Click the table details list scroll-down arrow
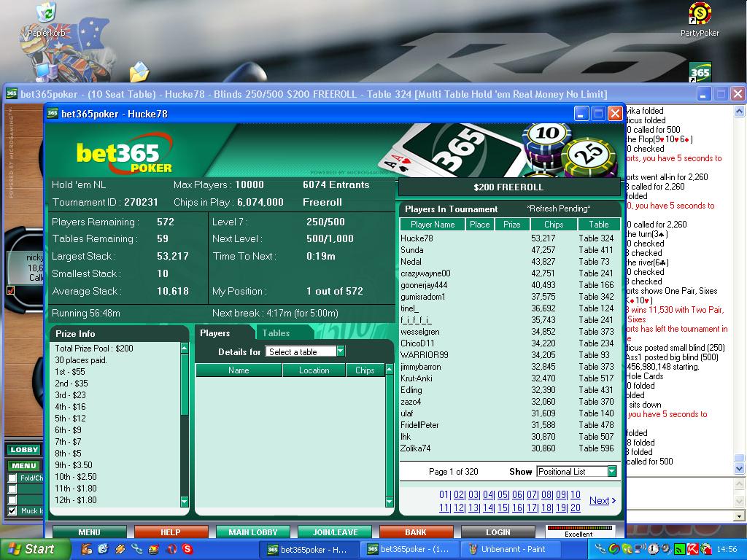This screenshot has height=560, width=747. click(x=390, y=502)
